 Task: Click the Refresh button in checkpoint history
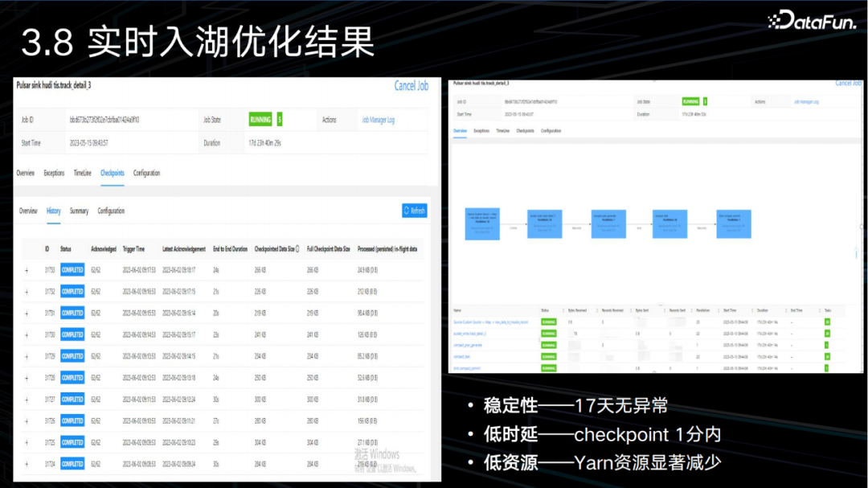point(414,211)
